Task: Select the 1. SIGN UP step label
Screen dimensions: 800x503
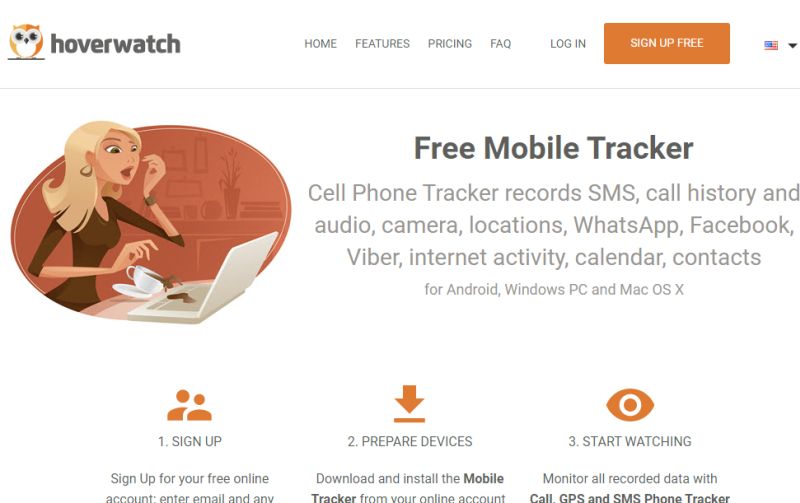Action: (x=190, y=441)
